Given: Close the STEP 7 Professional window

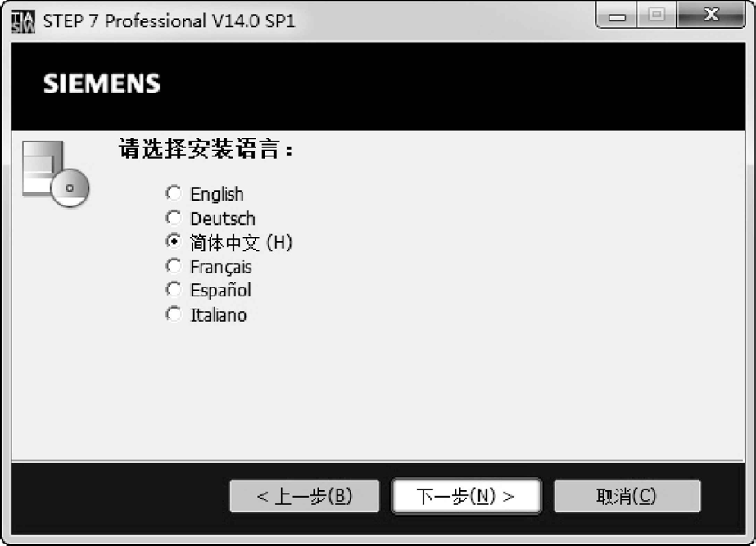Looking at the screenshot, I should (x=711, y=16).
